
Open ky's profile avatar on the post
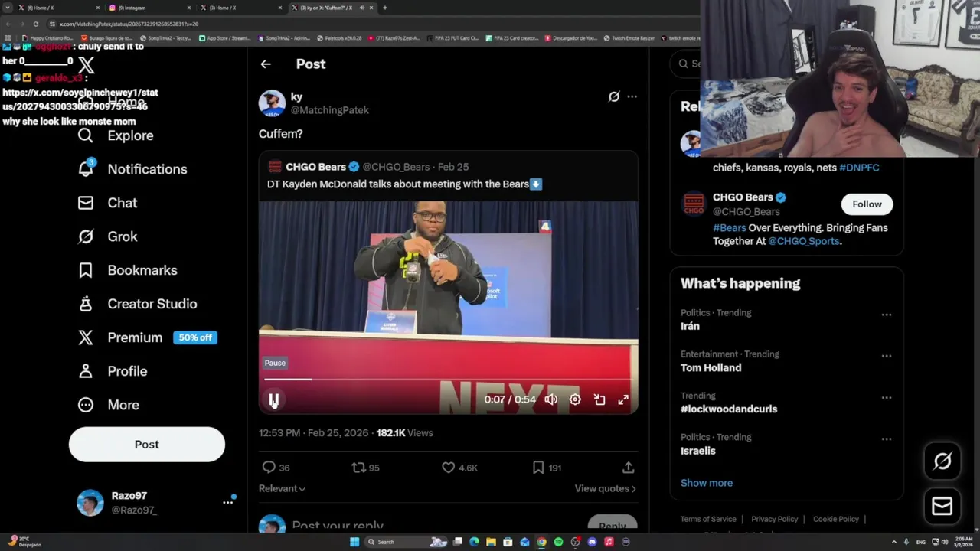[x=272, y=103]
